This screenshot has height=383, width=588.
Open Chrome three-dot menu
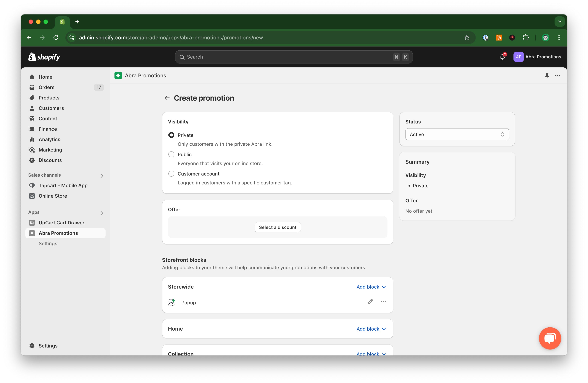[559, 38]
